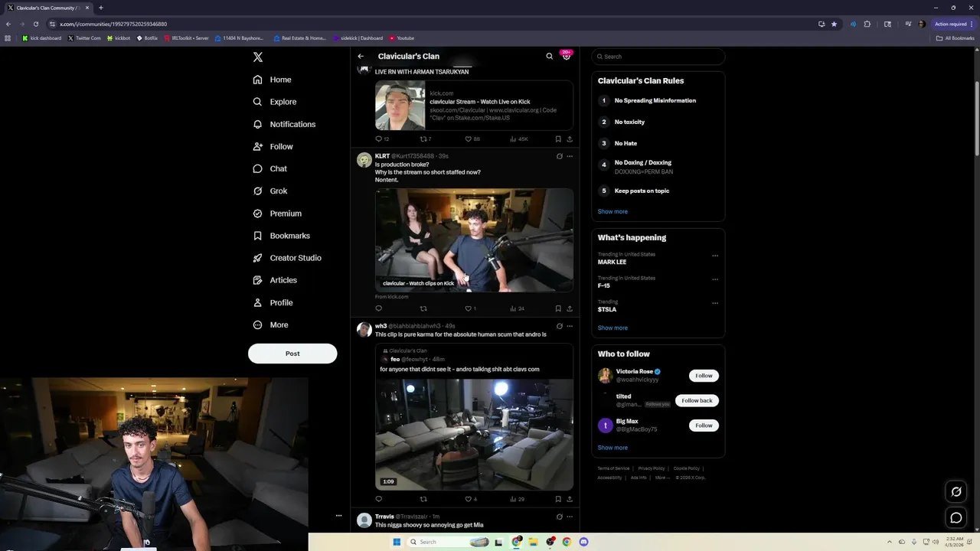Image resolution: width=980 pixels, height=551 pixels.
Task: Click the Post button
Action: pyautogui.click(x=292, y=354)
